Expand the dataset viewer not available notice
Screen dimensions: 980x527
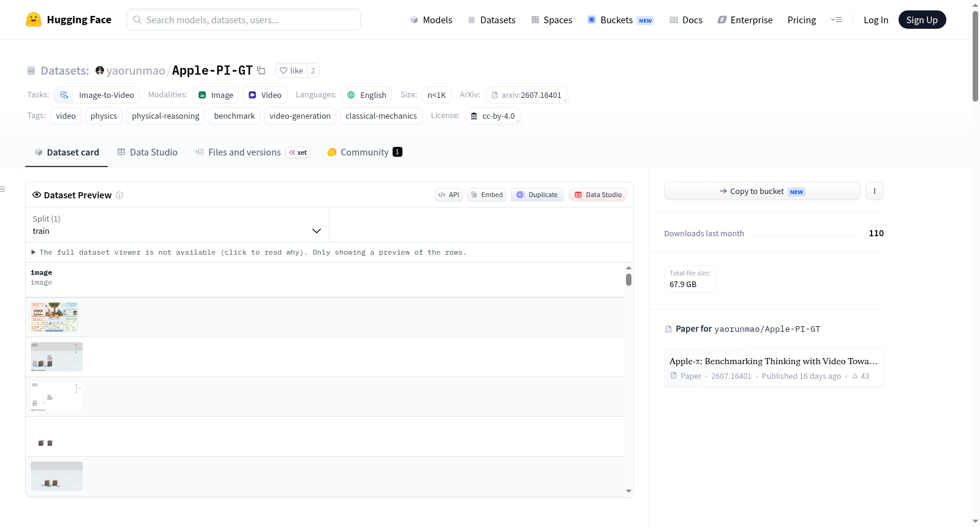pos(249,252)
